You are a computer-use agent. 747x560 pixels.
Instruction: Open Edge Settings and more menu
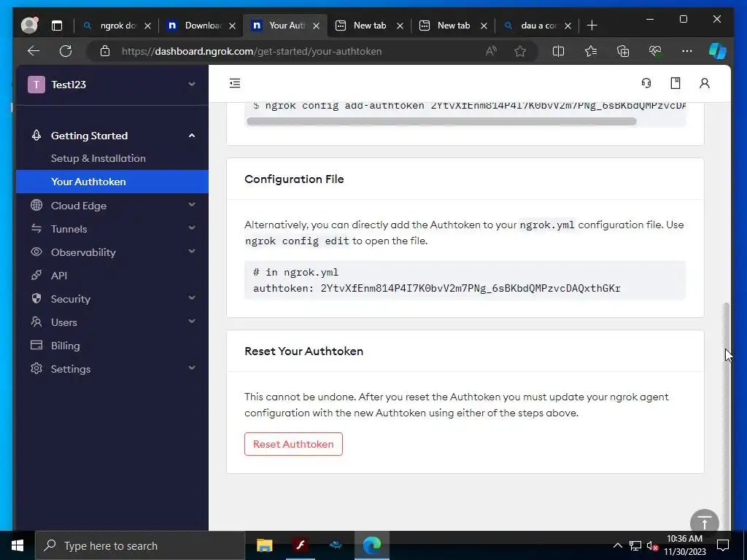[x=687, y=51]
